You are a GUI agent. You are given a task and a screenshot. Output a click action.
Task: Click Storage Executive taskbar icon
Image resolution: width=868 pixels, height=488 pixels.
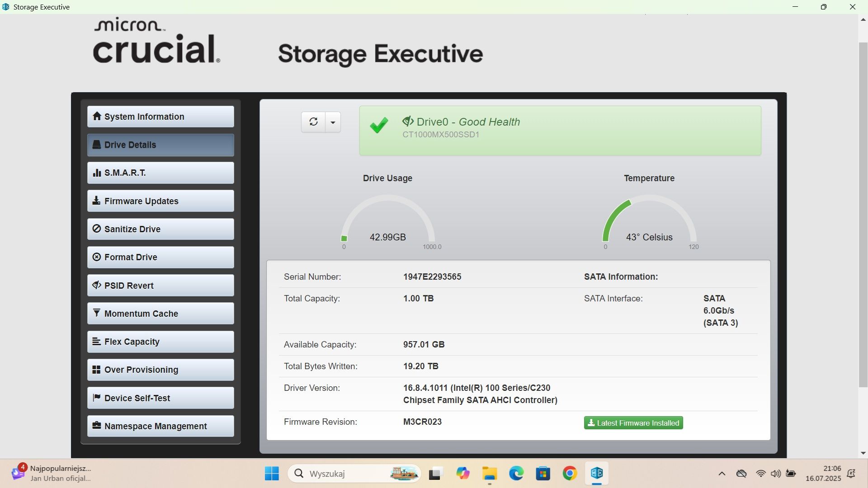point(597,474)
